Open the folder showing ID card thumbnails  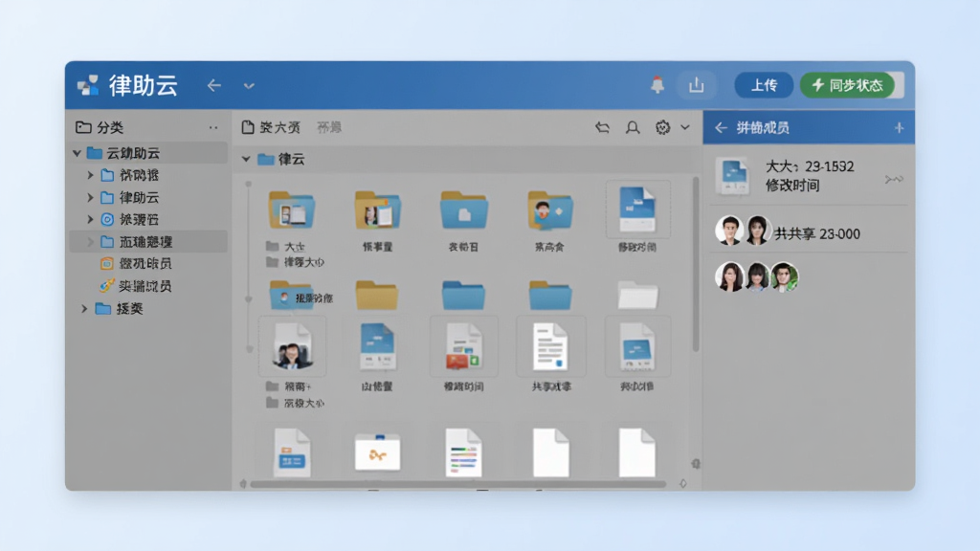pyautogui.click(x=292, y=209)
